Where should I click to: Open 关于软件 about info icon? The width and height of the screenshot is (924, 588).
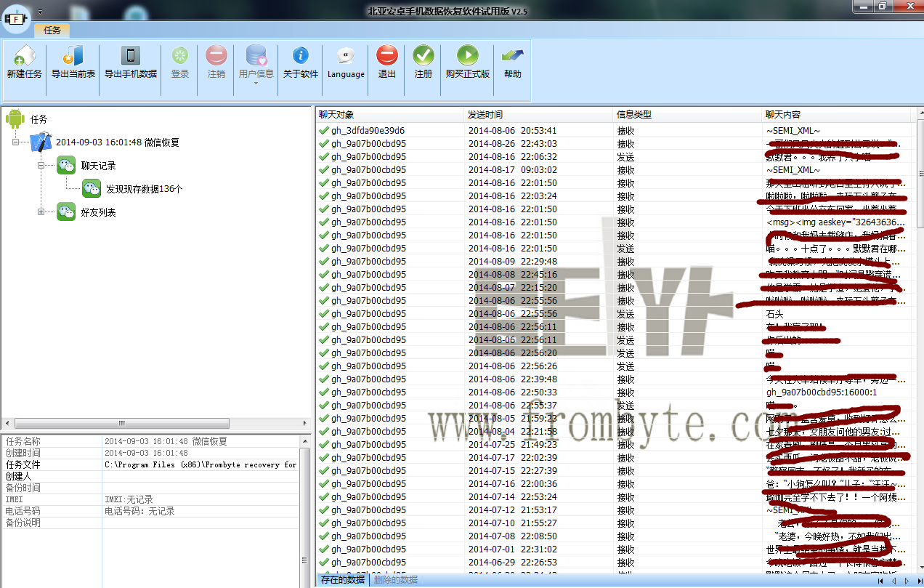click(x=301, y=56)
